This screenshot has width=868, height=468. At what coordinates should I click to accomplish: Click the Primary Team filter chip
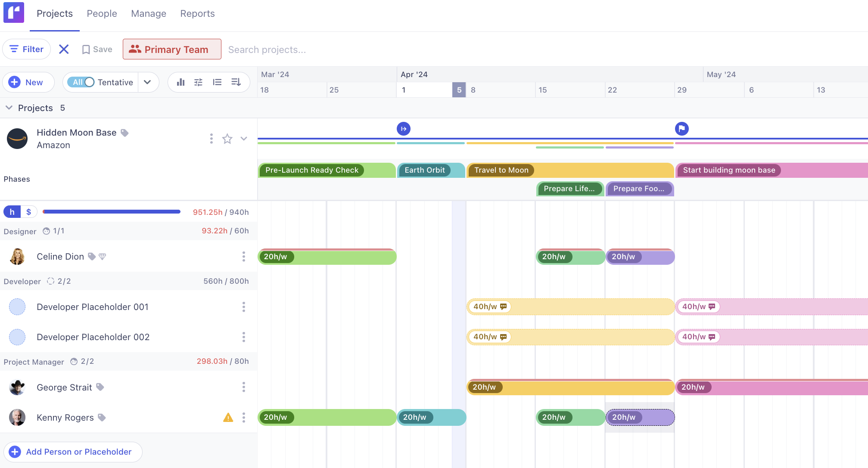[x=172, y=50]
